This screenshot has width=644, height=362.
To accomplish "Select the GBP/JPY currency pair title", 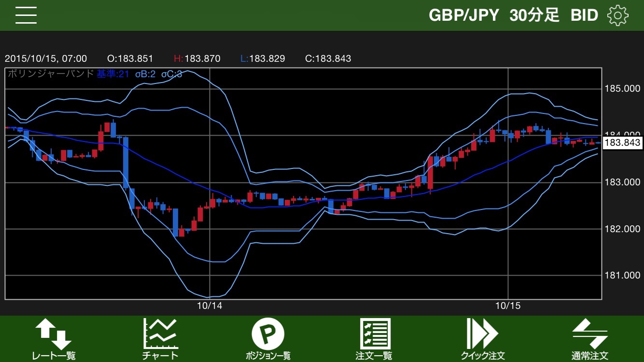I will pyautogui.click(x=463, y=15).
